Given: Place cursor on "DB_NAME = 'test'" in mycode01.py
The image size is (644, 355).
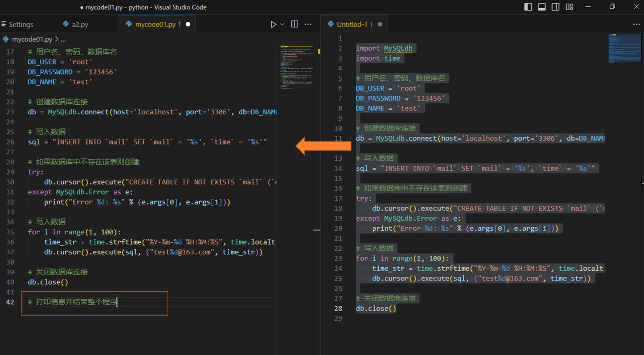Looking at the screenshot, I should [x=60, y=82].
